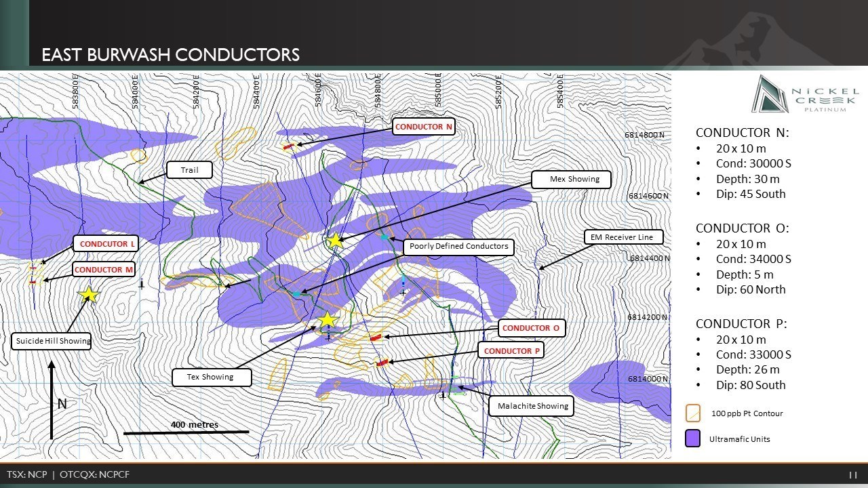Click the 100 ppb Pt Contour legend text
The height and width of the screenshot is (488, 868).
point(747,413)
